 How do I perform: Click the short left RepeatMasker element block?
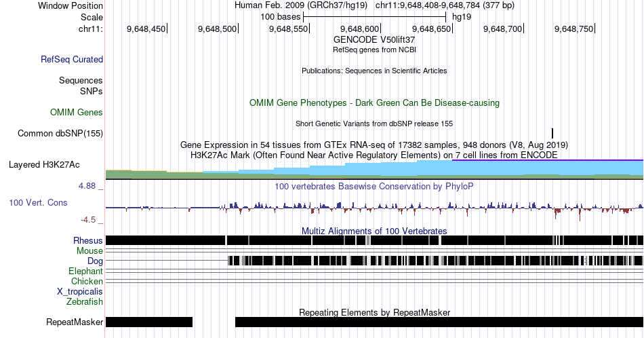click(x=149, y=322)
